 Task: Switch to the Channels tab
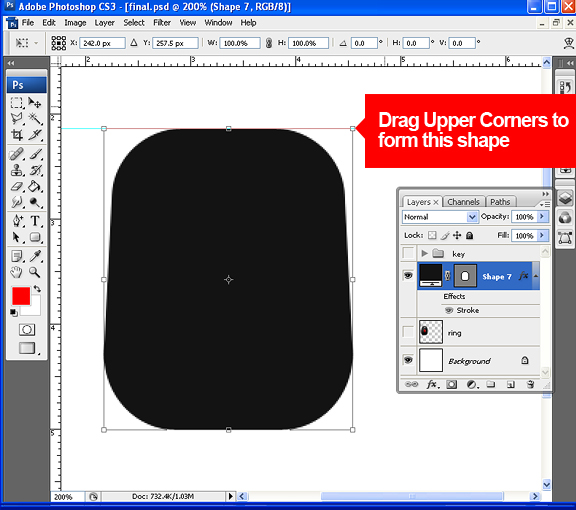(x=464, y=202)
